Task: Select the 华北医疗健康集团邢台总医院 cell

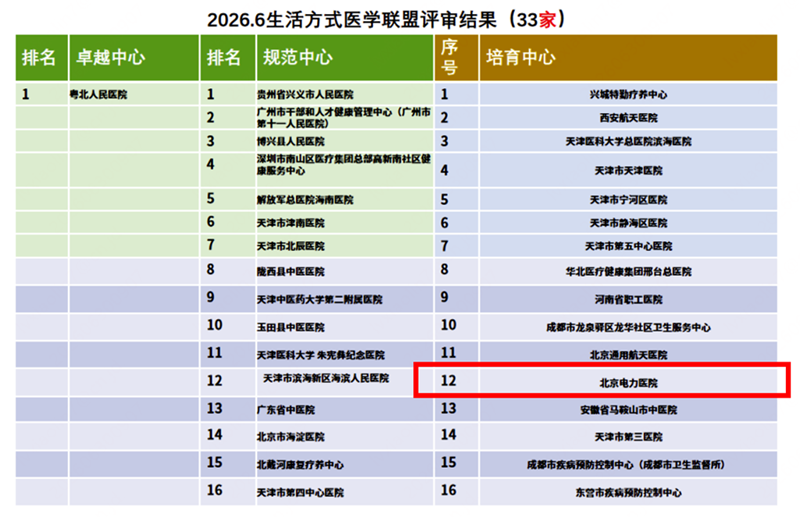Action: tap(628, 272)
